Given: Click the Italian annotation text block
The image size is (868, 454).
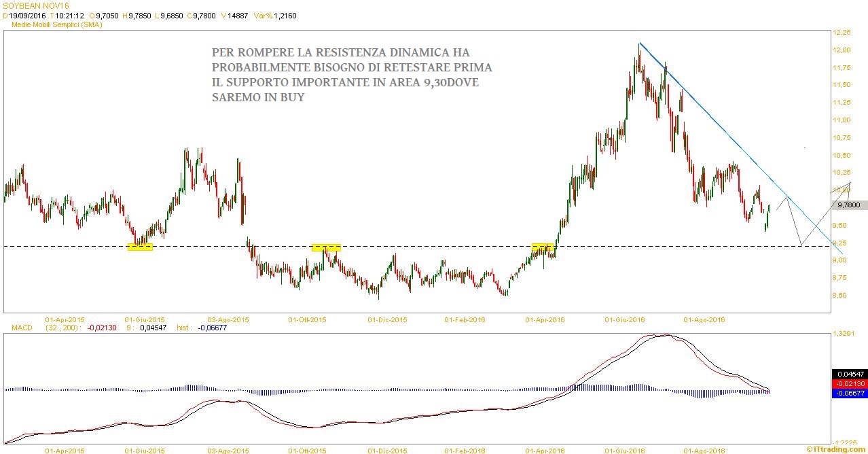Looking at the screenshot, I should click(352, 75).
